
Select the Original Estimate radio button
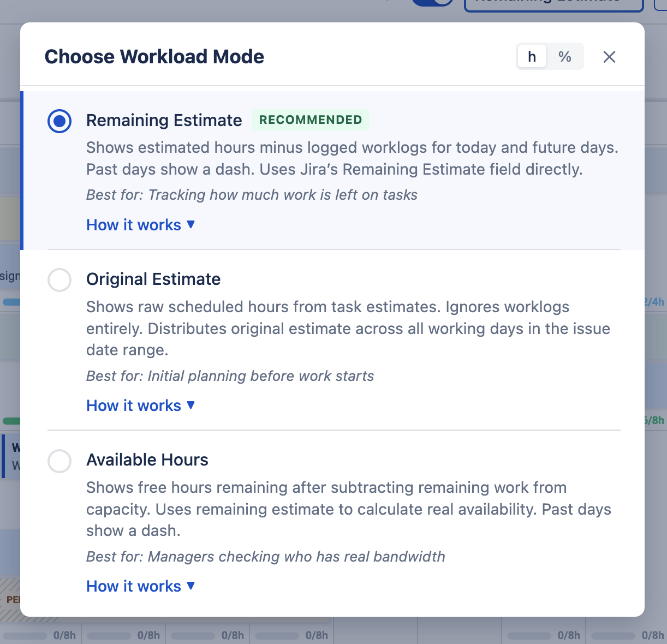pyautogui.click(x=59, y=280)
